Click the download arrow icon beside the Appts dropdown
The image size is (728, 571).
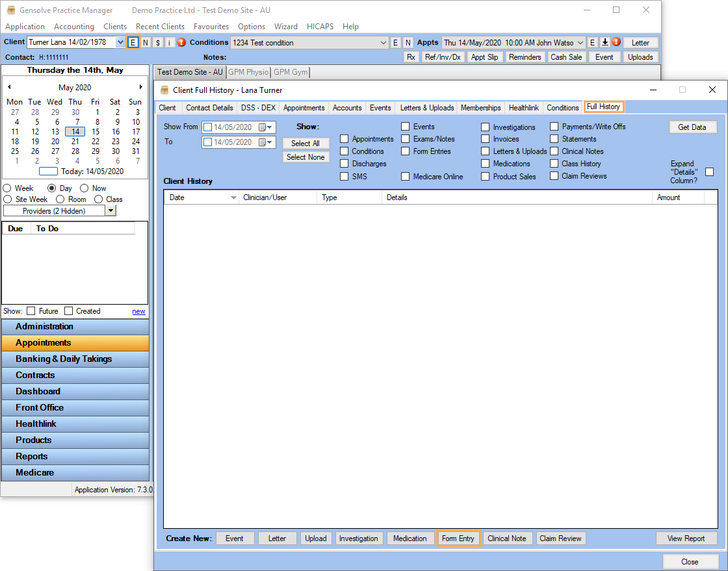click(x=604, y=42)
